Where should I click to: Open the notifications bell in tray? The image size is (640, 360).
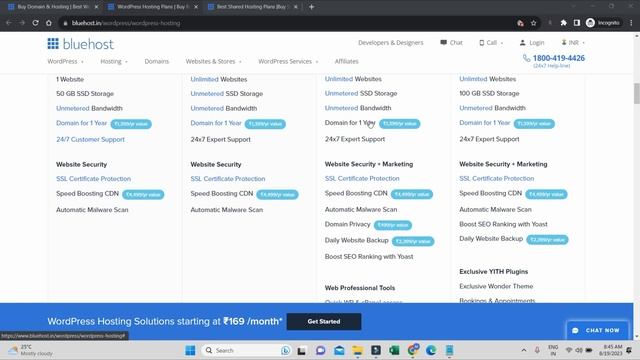629,350
